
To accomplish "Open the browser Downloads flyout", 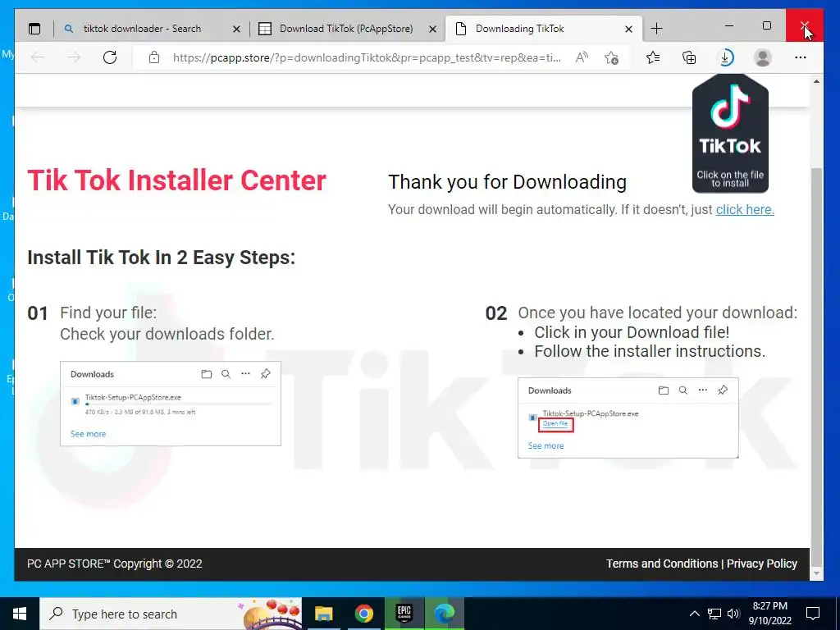I will [x=725, y=57].
